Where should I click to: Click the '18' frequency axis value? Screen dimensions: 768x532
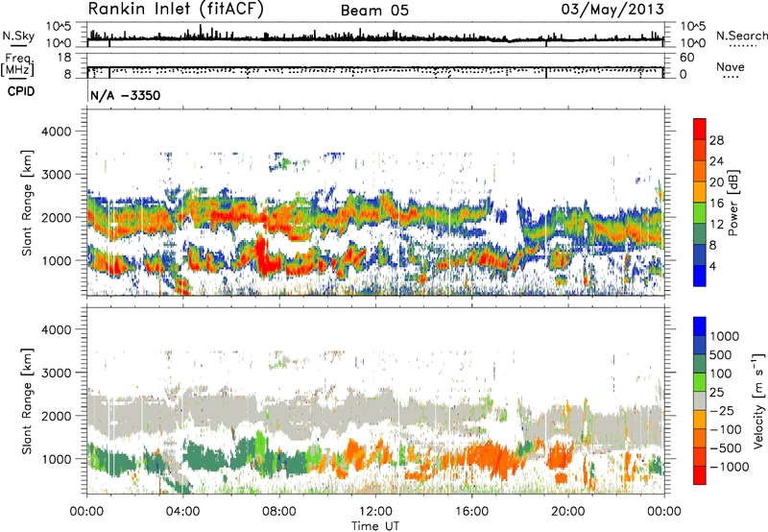pos(63,58)
